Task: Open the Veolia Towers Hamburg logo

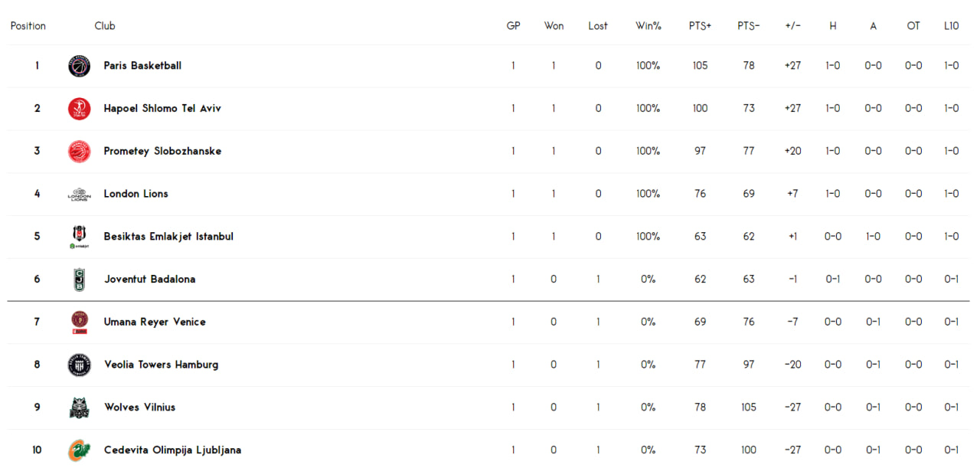Action: pos(80,365)
